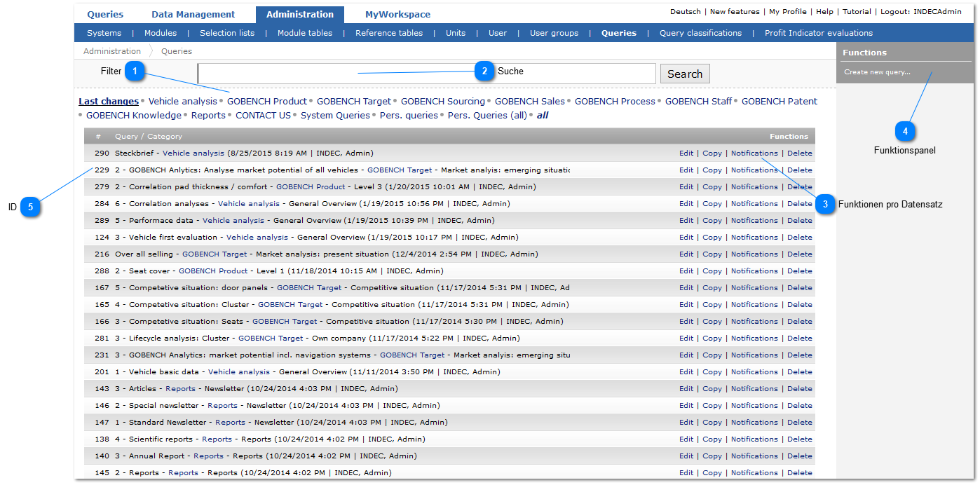The height and width of the screenshot is (485, 980).
Task: Filter by GOBENCH Patent category
Action: pos(780,102)
